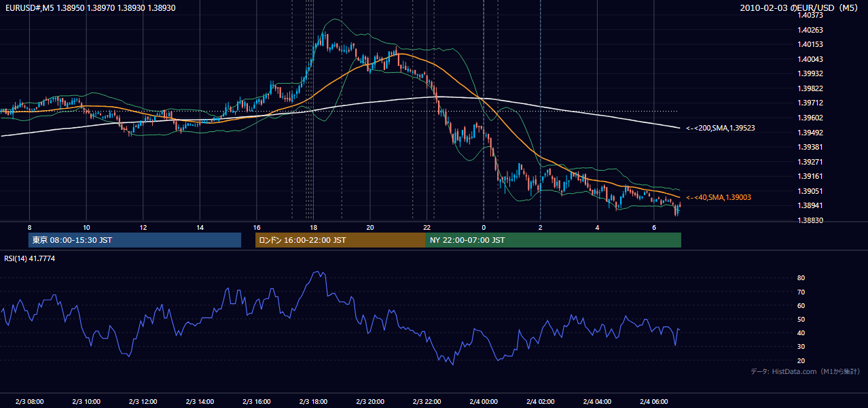The height and width of the screenshot is (408, 868).
Task: Click price level 1.40153 on the axis
Action: point(810,44)
